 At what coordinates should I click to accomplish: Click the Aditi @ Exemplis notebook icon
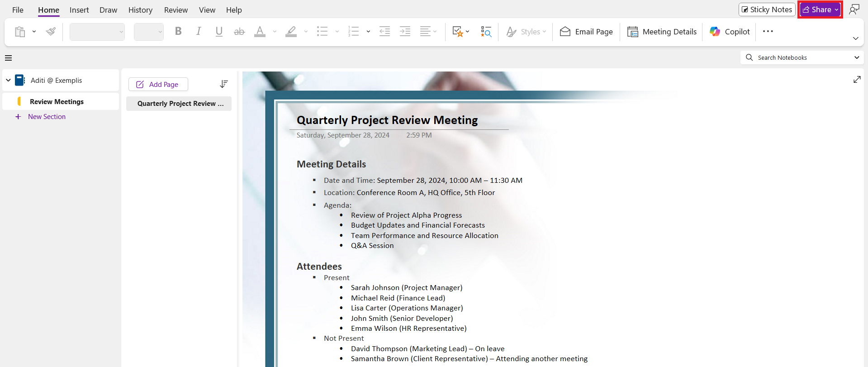click(x=20, y=80)
